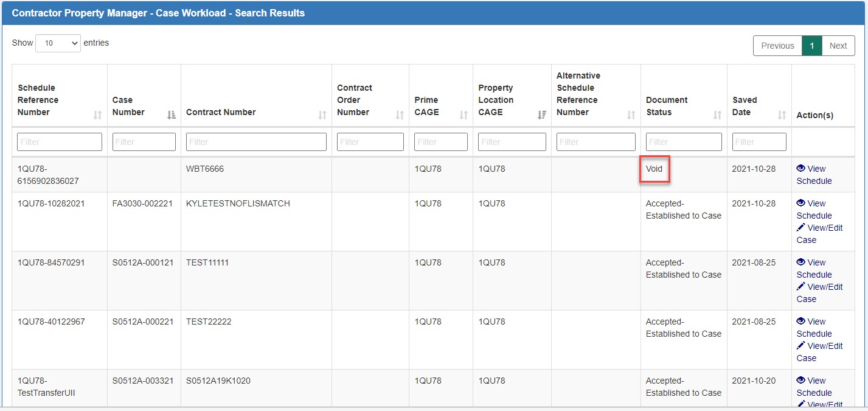Click the Document Status filter box
The image size is (868, 411).
point(684,141)
